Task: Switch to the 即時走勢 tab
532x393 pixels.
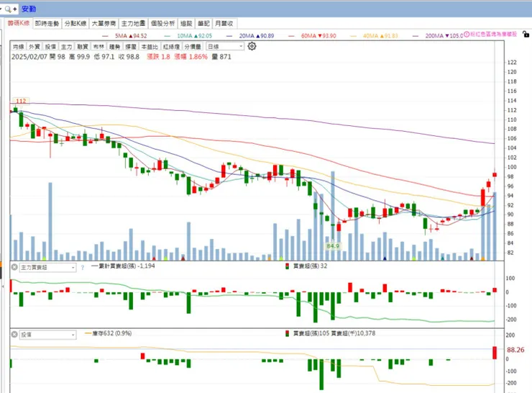Action: 47,24
